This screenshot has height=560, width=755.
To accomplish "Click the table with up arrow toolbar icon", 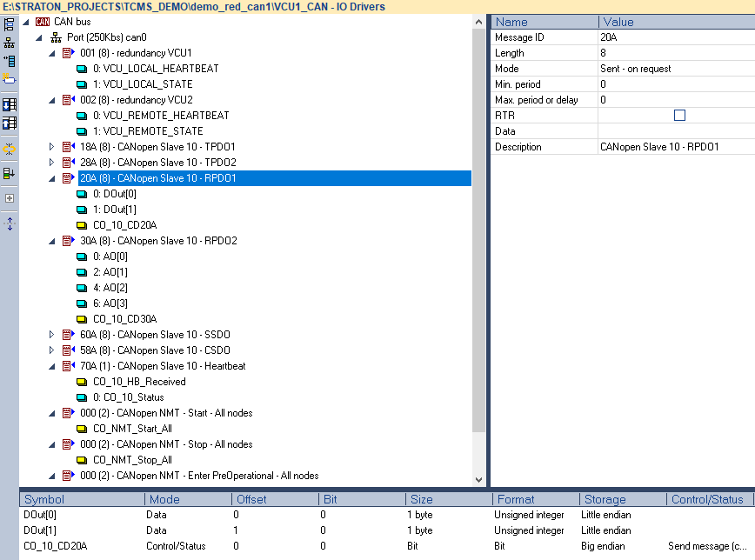I will 10,123.
